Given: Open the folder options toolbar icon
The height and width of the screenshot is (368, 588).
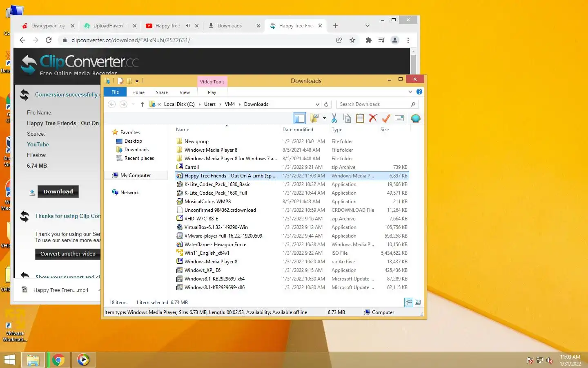Looking at the screenshot, I should [314, 118].
